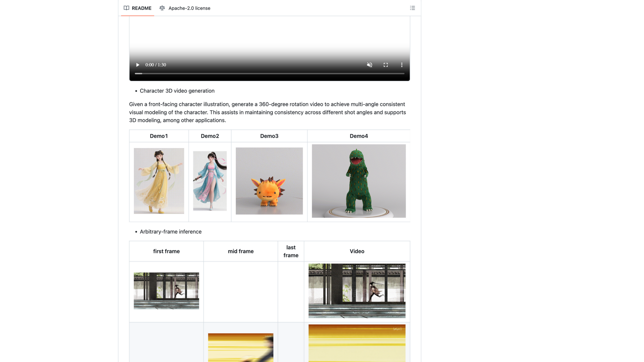This screenshot has width=644, height=362.
Task: Switch to Apache-2.0 license tab
Action: point(185,8)
